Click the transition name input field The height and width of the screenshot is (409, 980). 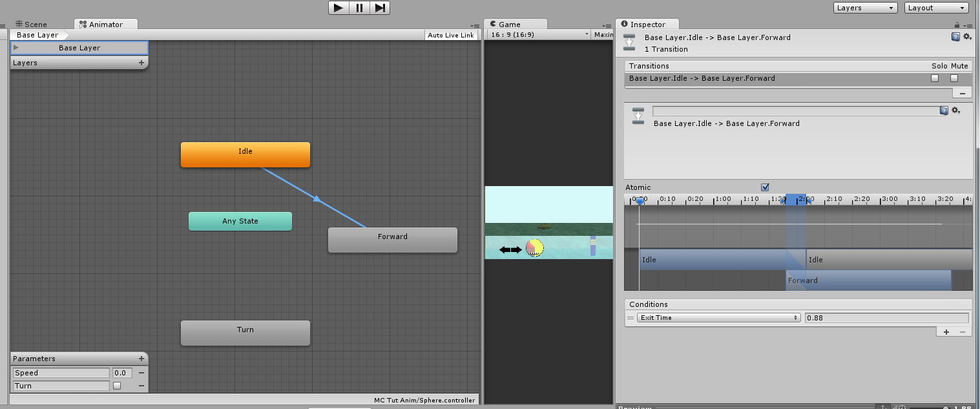coord(796,111)
